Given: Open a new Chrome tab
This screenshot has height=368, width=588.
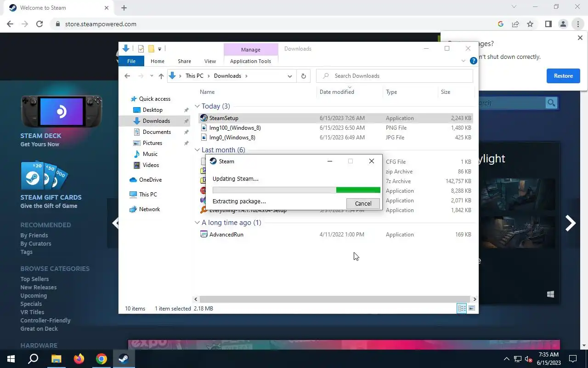Looking at the screenshot, I should click(124, 8).
